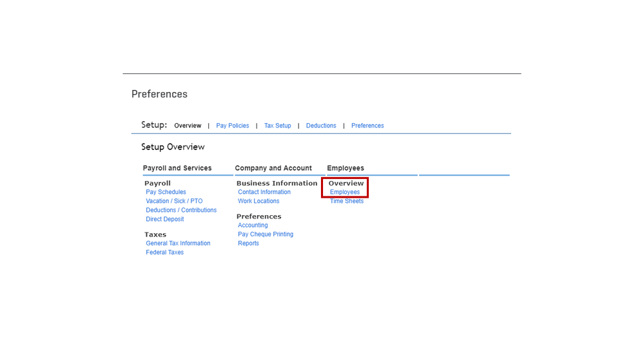The height and width of the screenshot is (362, 644).
Task: Go to Preferences tab in Setup bar
Action: point(367,126)
